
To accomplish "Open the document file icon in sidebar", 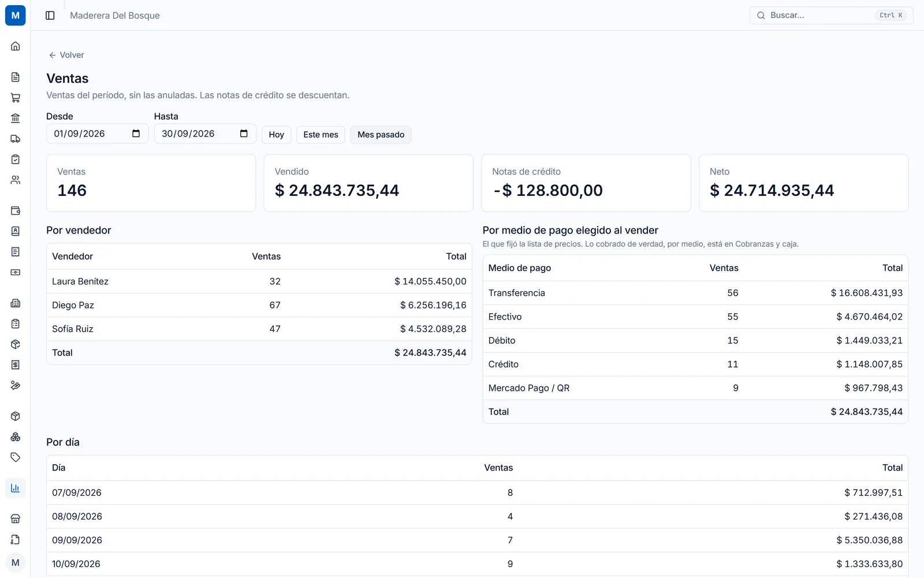I will tap(16, 77).
